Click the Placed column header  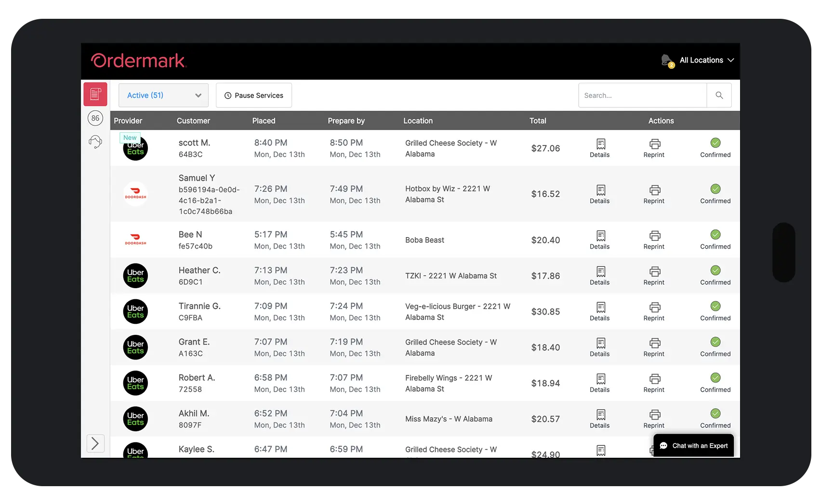[x=264, y=121]
